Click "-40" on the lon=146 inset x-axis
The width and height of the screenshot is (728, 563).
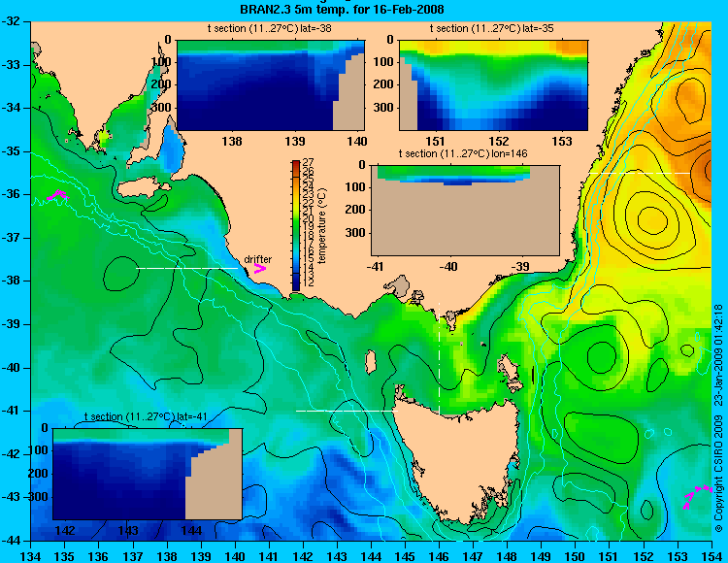pos(448,266)
